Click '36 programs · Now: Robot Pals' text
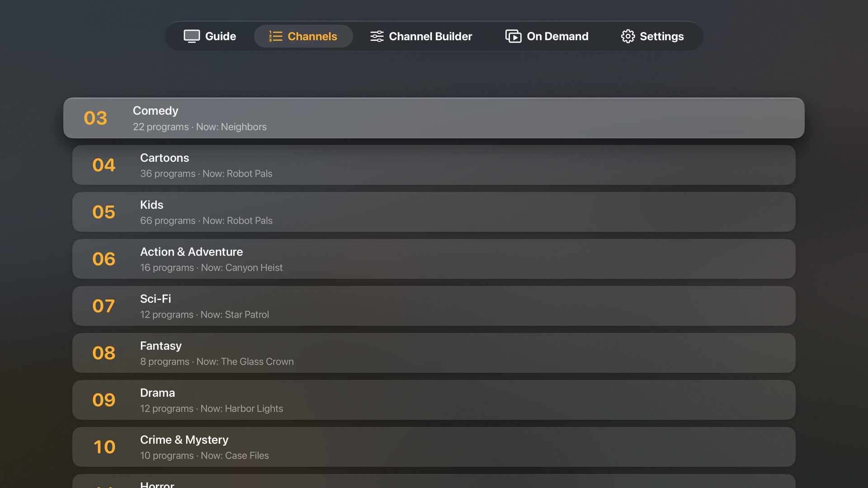Screen dimensions: 868x488 point(206,174)
